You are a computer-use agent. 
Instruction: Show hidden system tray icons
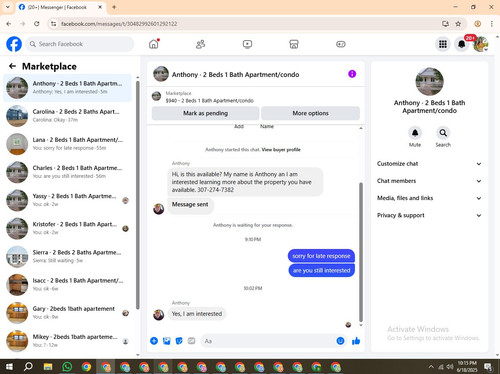[x=431, y=367]
